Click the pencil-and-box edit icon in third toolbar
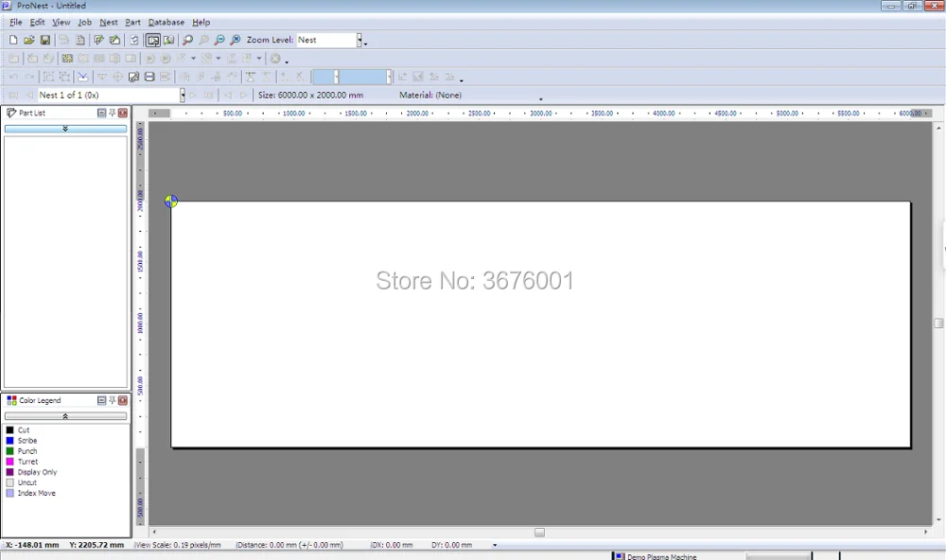The width and height of the screenshot is (946, 560). pyautogui.click(x=134, y=77)
